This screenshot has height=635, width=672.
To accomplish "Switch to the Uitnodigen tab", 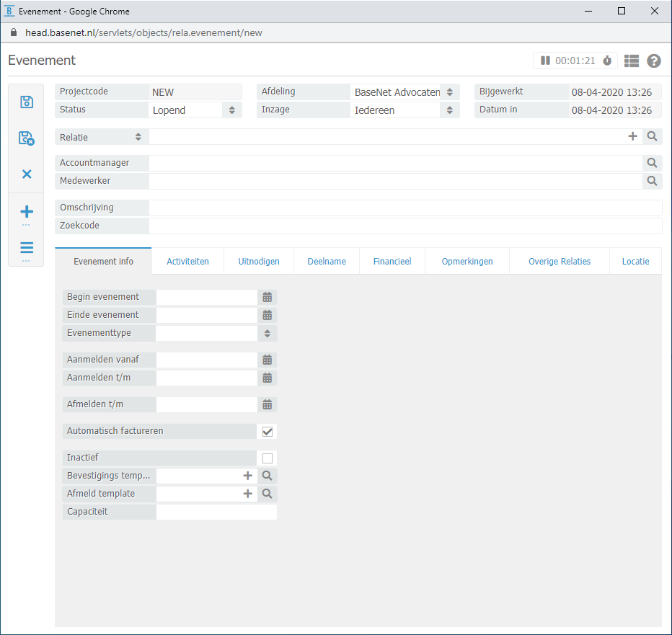I will [259, 262].
